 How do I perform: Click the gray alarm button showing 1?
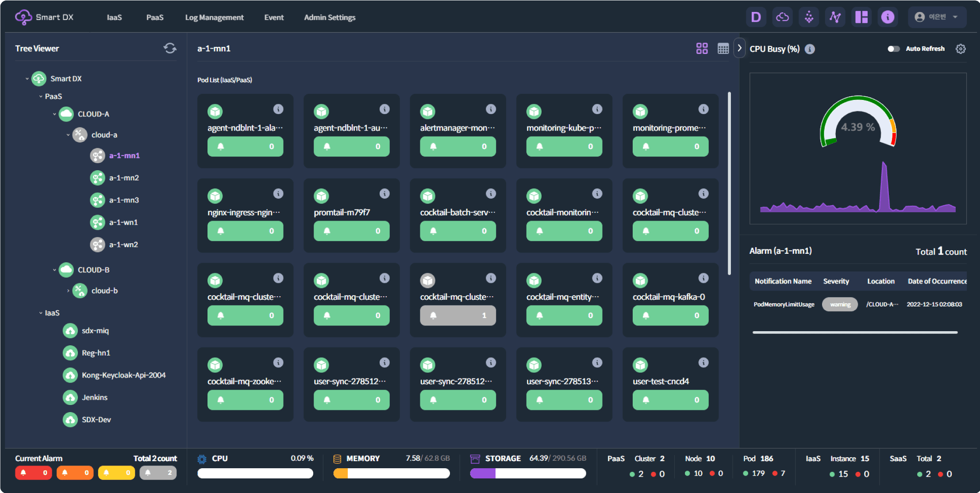[457, 315]
